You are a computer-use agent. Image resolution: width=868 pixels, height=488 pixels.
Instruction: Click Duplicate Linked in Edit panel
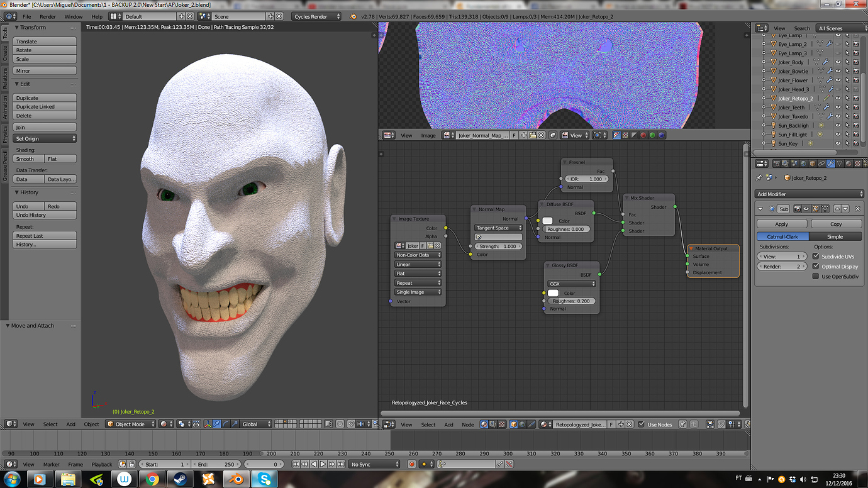(x=45, y=107)
